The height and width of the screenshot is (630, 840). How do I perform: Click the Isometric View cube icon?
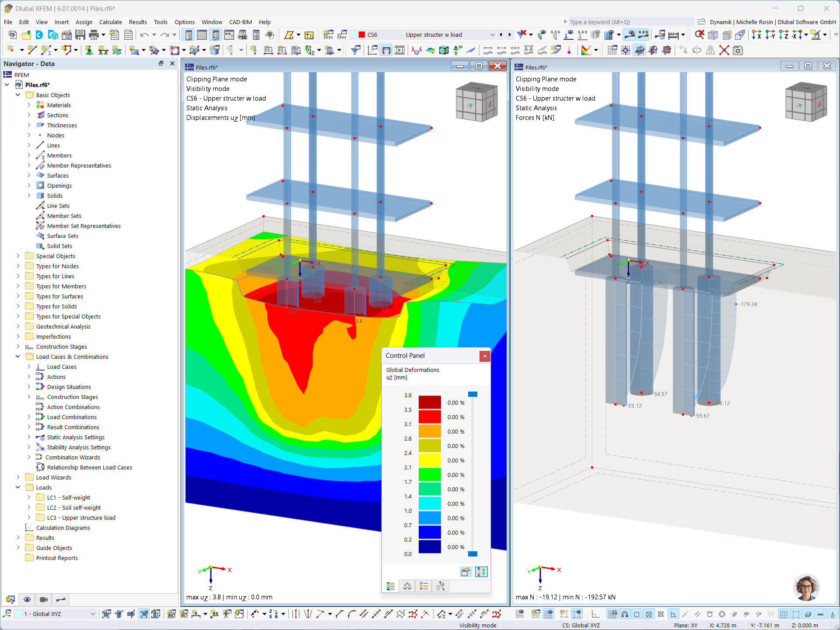(x=712, y=35)
